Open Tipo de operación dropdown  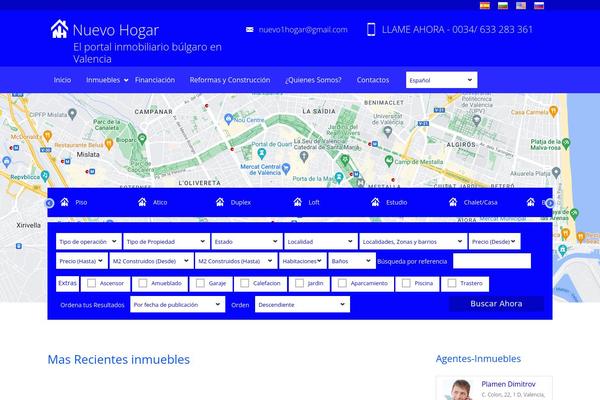coord(88,242)
